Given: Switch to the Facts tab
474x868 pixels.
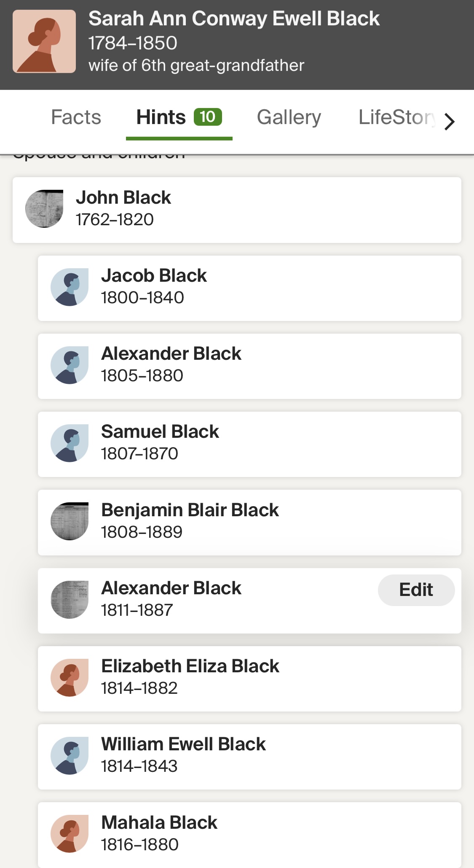Looking at the screenshot, I should (x=76, y=117).
